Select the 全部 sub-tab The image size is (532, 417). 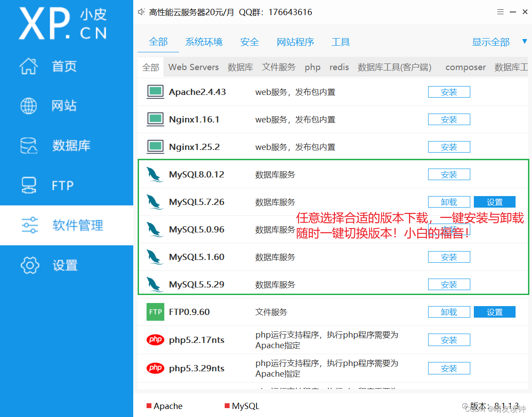151,67
